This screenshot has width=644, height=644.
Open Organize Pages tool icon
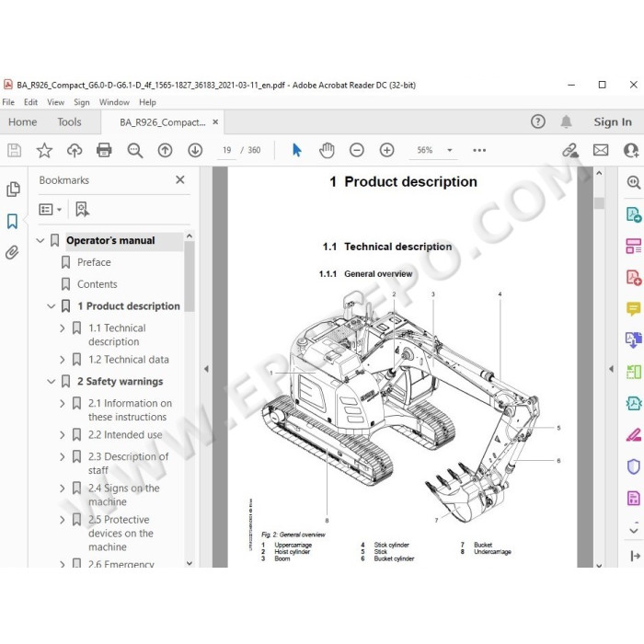point(633,247)
